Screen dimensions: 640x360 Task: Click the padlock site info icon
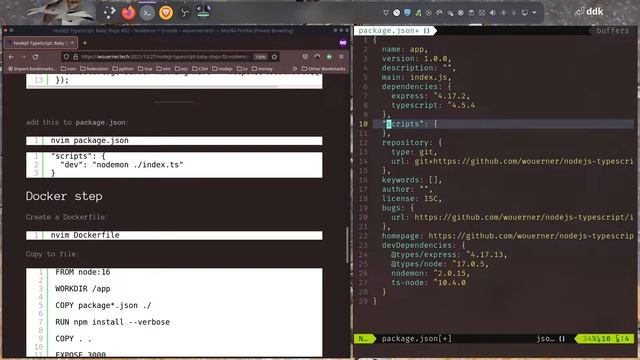point(76,57)
